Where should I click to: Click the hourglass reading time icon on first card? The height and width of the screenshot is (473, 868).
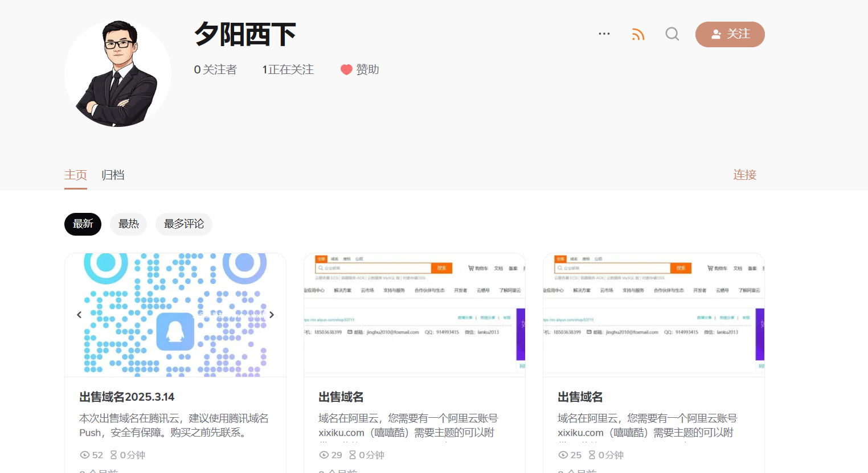pyautogui.click(x=113, y=455)
